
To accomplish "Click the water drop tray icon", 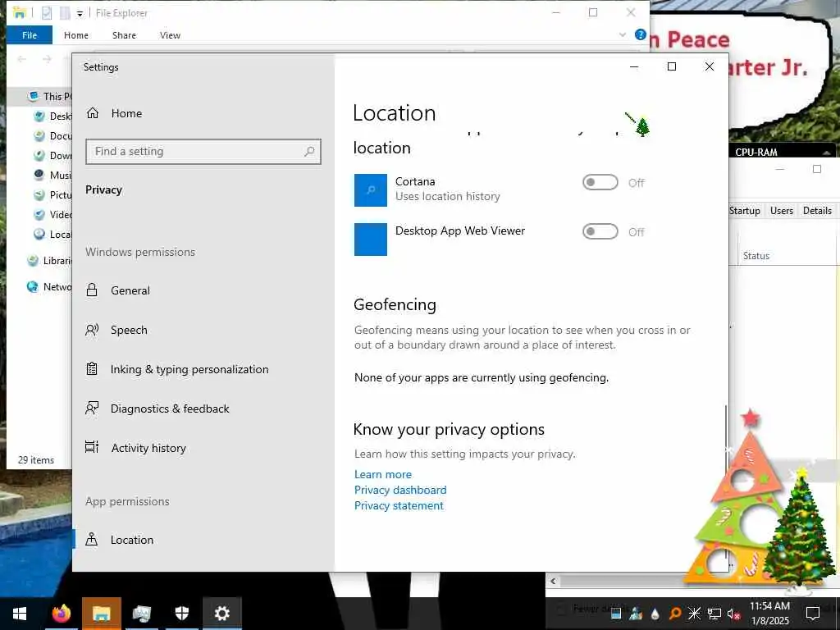I will coord(655,614).
